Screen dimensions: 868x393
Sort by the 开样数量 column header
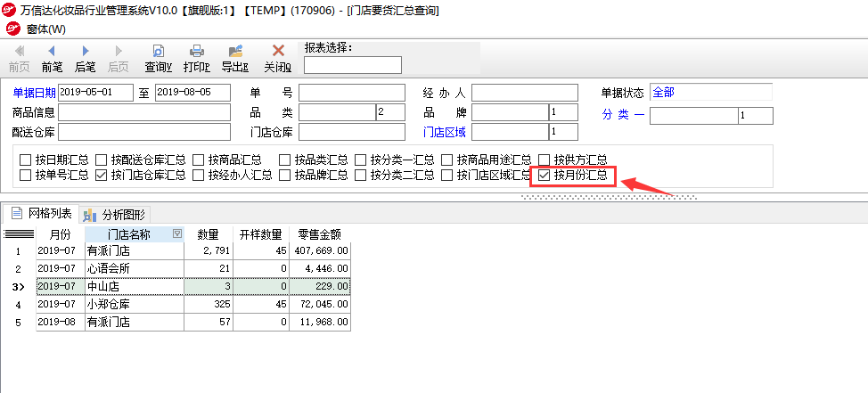261,233
